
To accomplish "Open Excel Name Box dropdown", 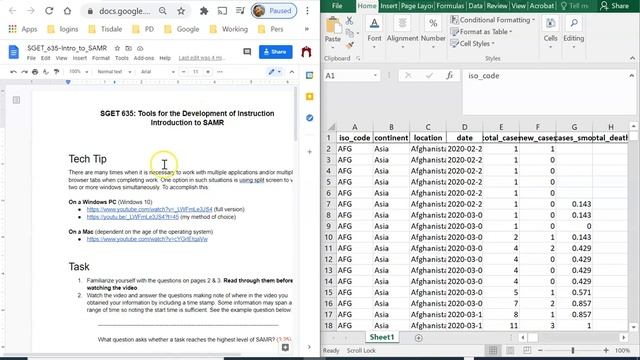I will coord(375,76).
